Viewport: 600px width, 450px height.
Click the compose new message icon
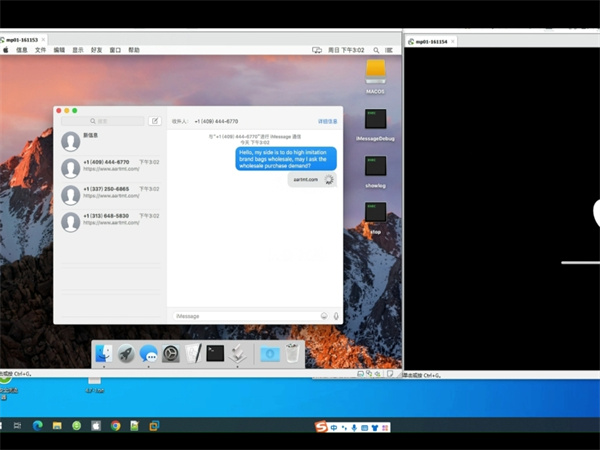click(x=155, y=121)
